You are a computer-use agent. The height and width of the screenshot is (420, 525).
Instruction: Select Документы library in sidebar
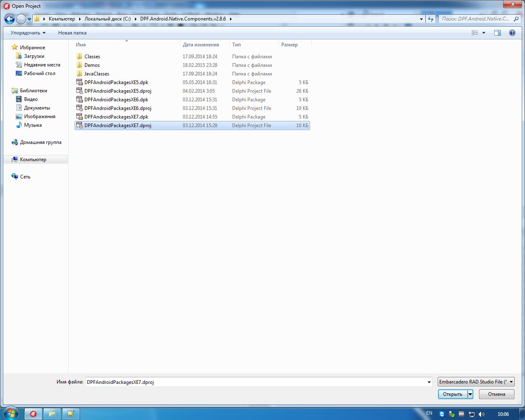pyautogui.click(x=37, y=108)
